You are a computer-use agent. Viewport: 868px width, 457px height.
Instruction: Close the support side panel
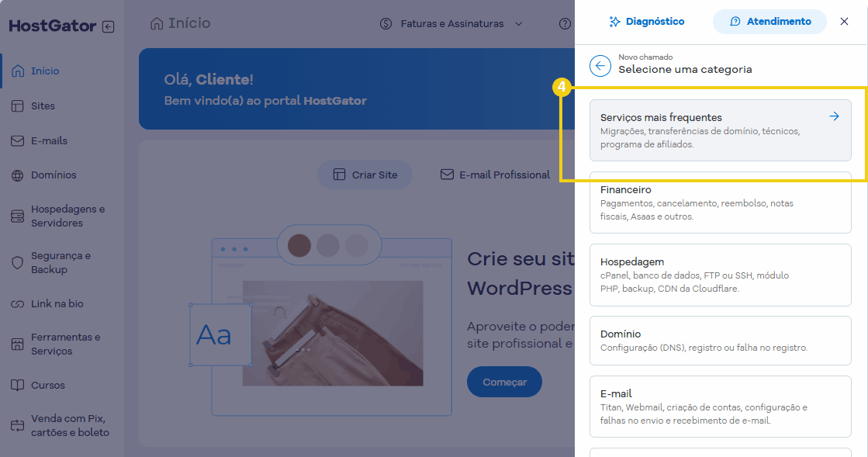pos(844,22)
